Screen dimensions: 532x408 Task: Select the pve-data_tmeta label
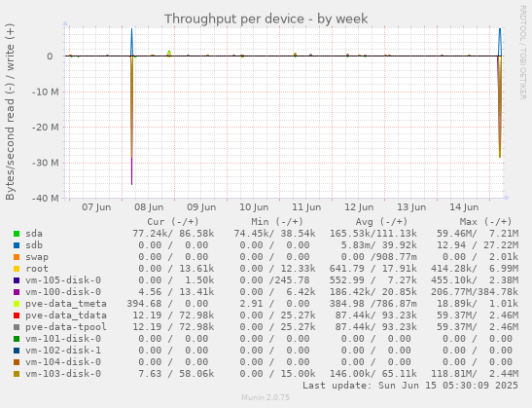pyautogui.click(x=66, y=304)
